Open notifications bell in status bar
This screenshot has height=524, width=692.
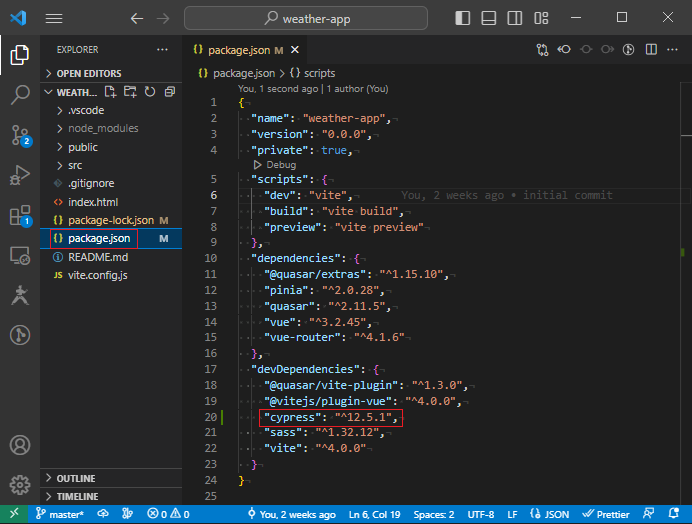click(673, 514)
